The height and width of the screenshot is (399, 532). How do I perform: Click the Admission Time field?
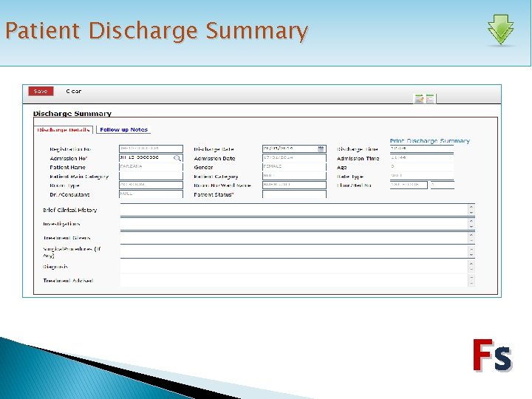[422, 158]
